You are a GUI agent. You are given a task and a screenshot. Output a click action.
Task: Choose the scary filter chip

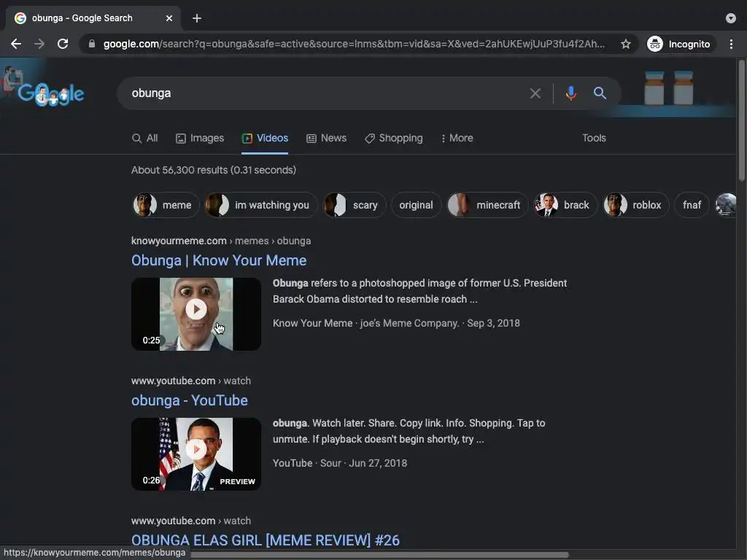(x=355, y=205)
